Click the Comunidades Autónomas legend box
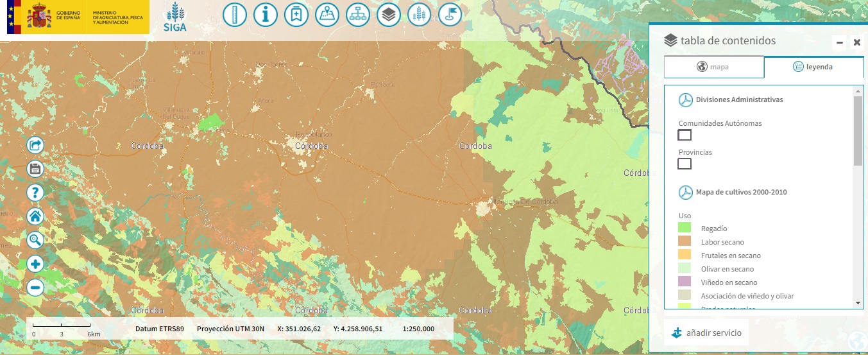This screenshot has width=868, height=355. coord(685,135)
